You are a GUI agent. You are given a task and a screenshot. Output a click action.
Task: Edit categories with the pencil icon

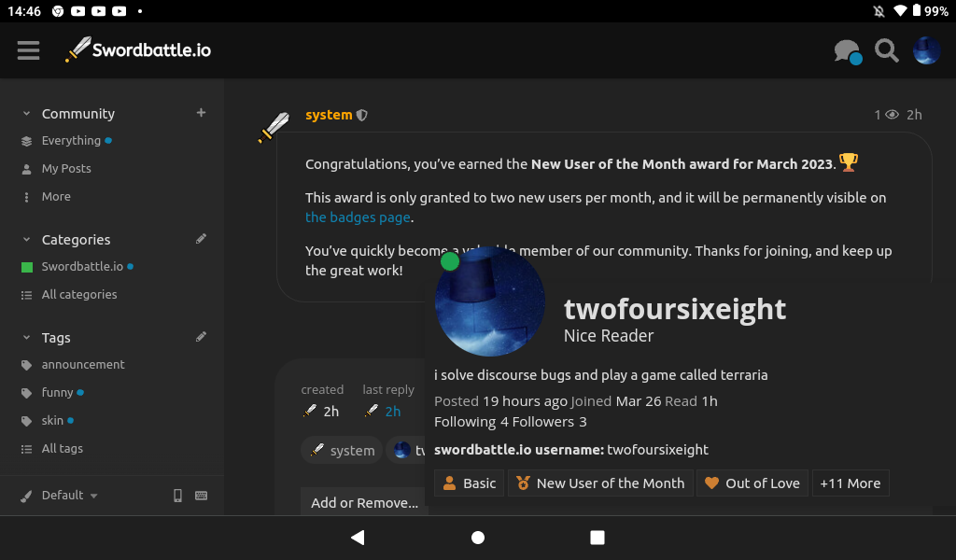(x=201, y=239)
